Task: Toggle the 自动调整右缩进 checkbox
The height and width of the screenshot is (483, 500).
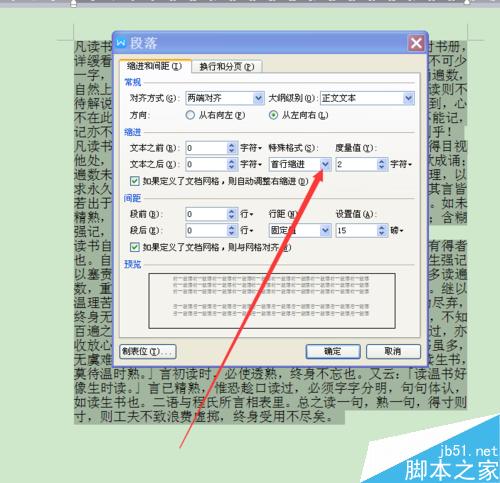Action: coord(135,181)
